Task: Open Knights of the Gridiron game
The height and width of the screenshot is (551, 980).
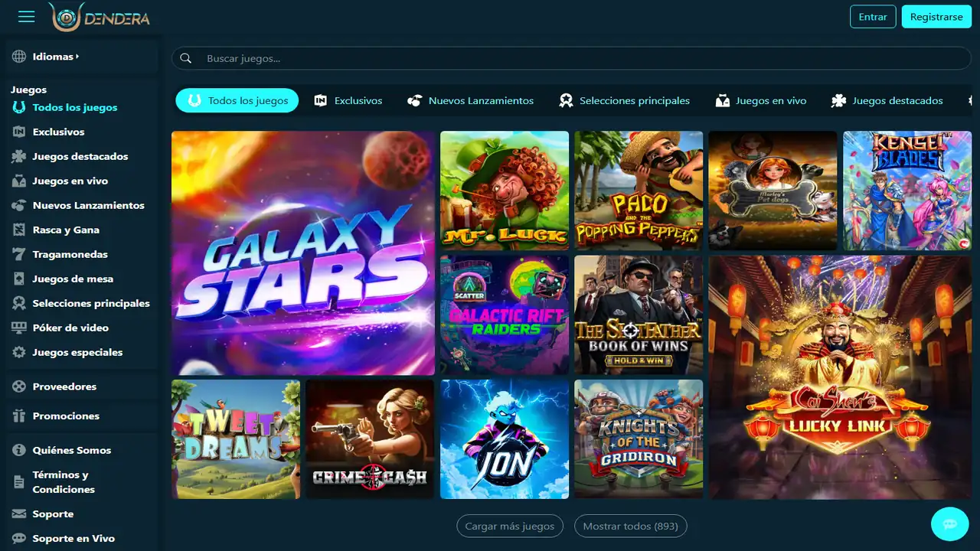Action: (x=639, y=439)
